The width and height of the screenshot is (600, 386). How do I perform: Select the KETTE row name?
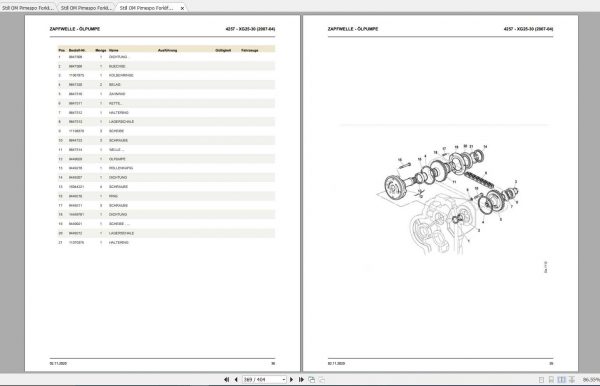[115, 103]
